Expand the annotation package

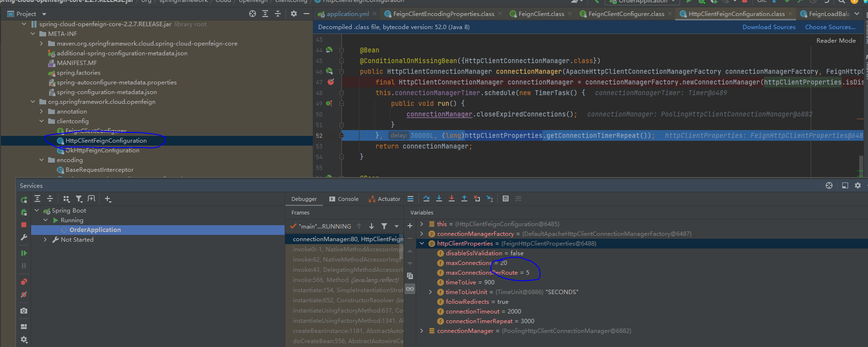[42, 112]
